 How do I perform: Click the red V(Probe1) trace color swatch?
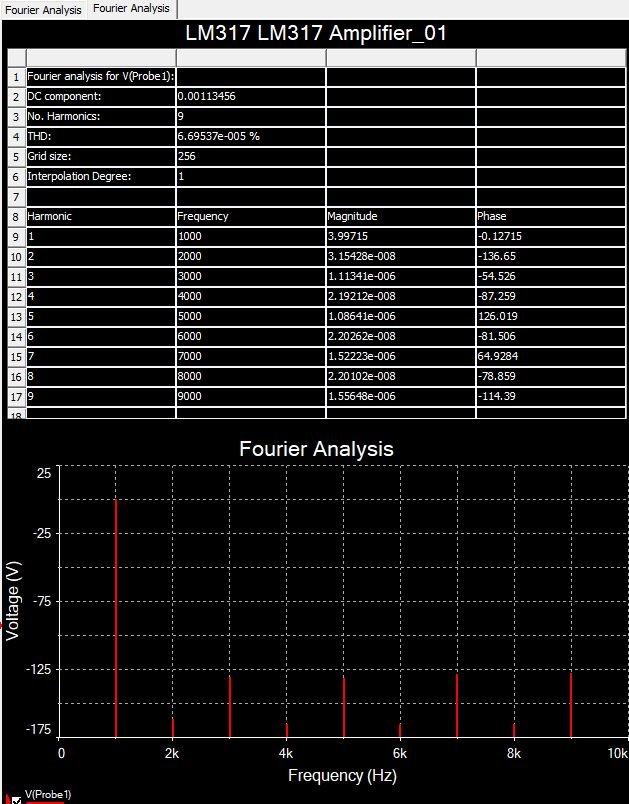click(x=45, y=802)
